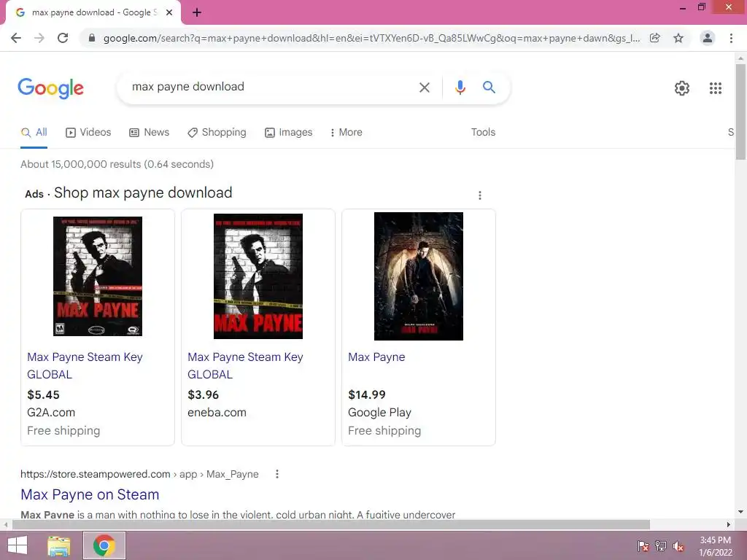This screenshot has width=747, height=560.
Task: Open the Chrome profile avatar
Action: click(x=708, y=38)
